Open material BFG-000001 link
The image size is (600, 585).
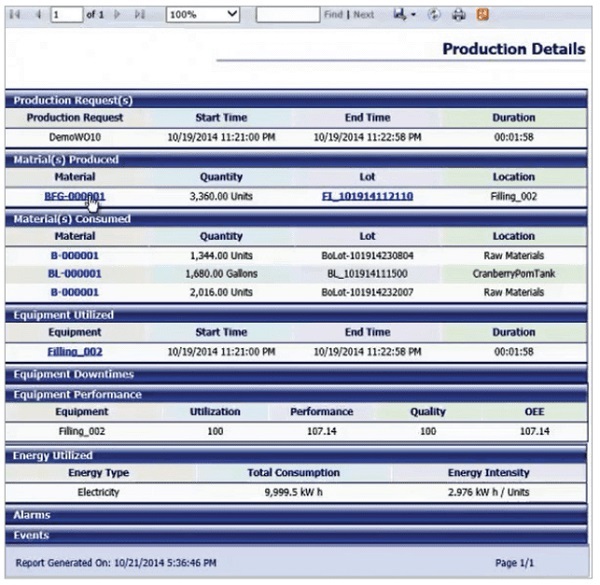(75, 197)
